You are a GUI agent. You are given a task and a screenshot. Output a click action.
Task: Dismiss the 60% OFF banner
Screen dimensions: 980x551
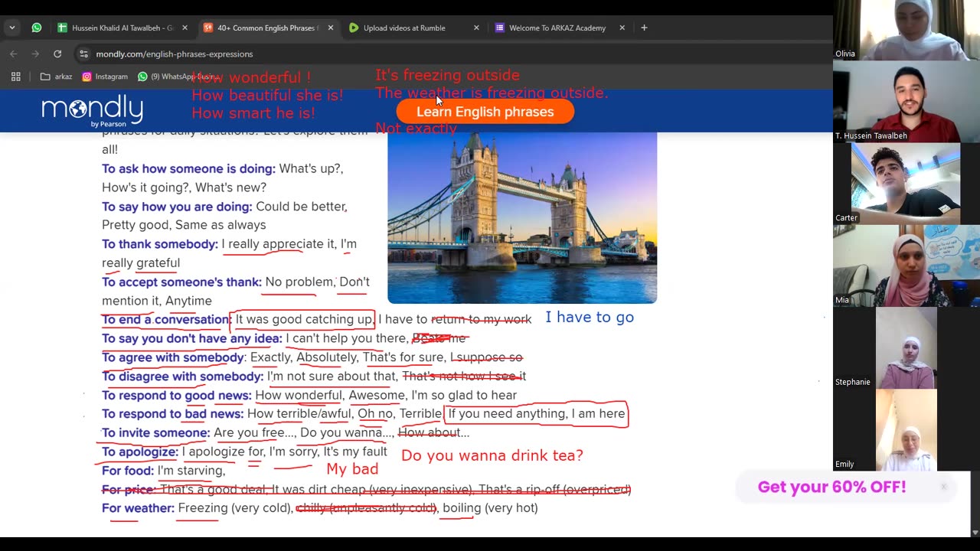coord(944,487)
